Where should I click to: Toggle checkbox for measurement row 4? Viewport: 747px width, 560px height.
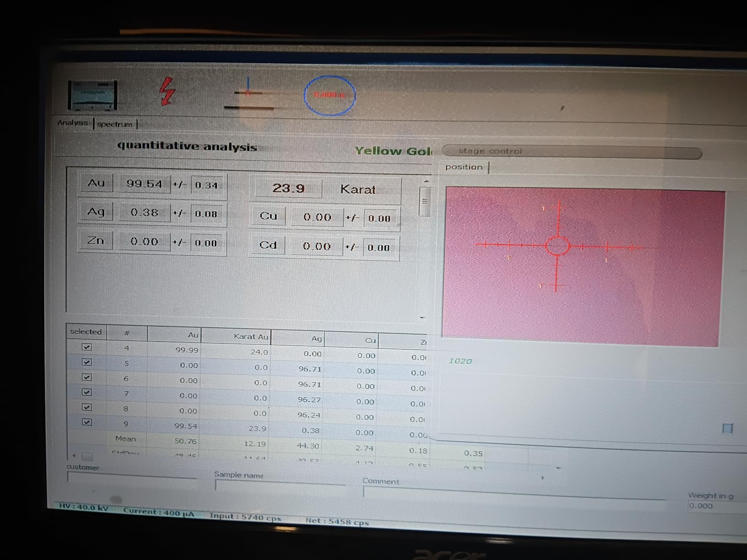(87, 347)
